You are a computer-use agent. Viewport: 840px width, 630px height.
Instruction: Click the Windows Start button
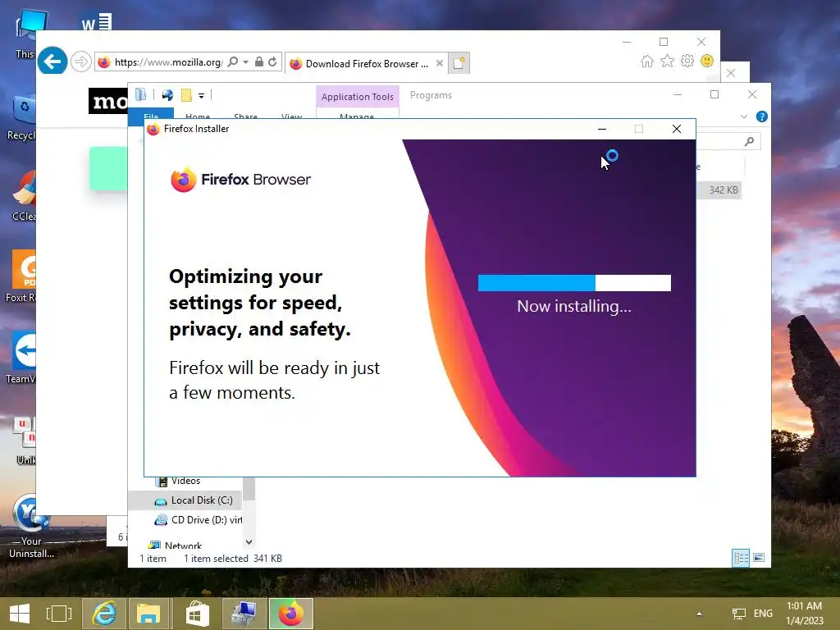(20, 614)
